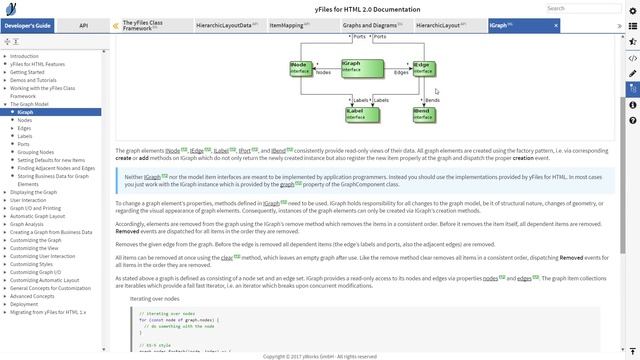Image resolution: width=640 pixels, height=360 pixels.
Task: Click the collapse all tree icon
Action: pos(16,42)
